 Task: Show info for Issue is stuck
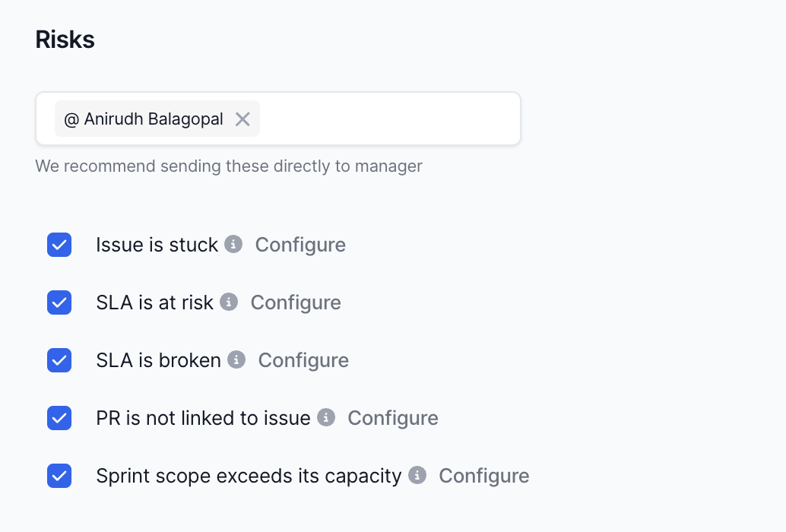click(x=234, y=244)
